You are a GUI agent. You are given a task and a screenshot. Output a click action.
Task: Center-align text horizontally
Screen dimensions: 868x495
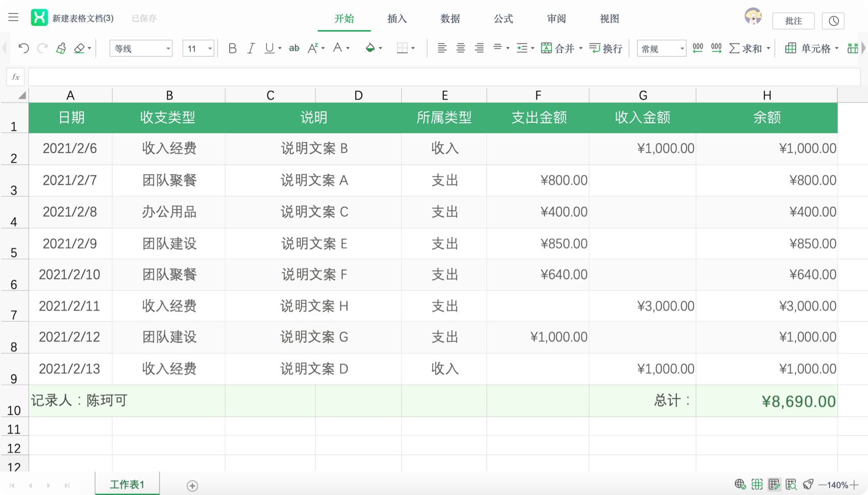pos(460,48)
